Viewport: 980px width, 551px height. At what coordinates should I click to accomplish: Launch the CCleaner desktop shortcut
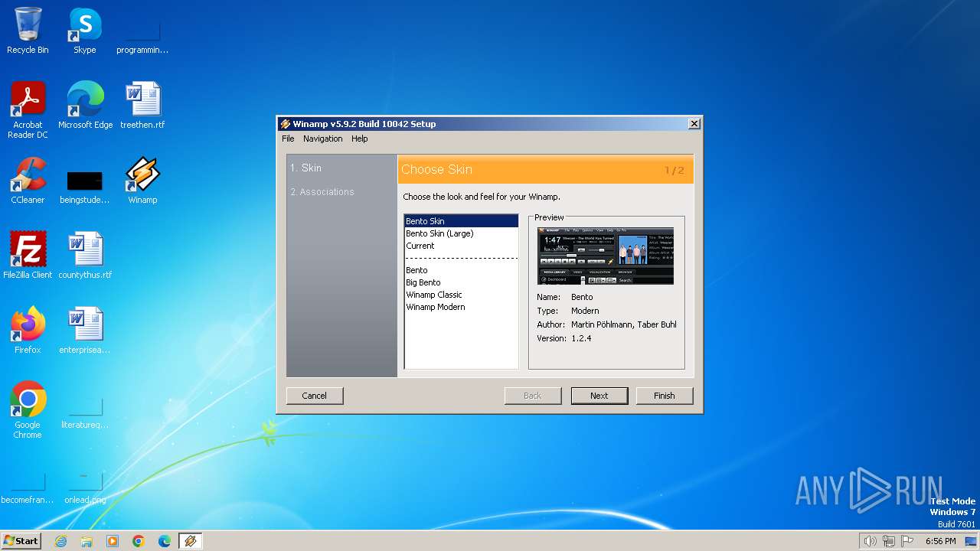coord(28,181)
